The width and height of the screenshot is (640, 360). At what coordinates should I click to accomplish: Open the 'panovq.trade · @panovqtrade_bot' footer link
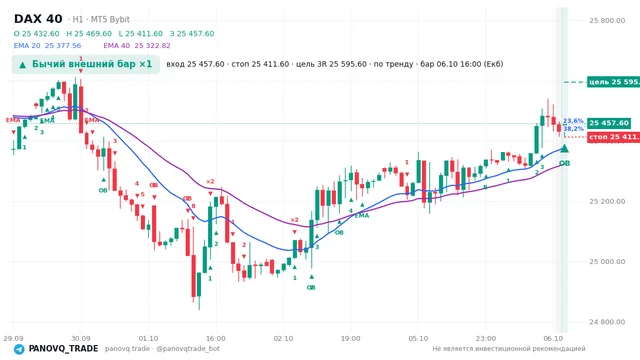162,349
